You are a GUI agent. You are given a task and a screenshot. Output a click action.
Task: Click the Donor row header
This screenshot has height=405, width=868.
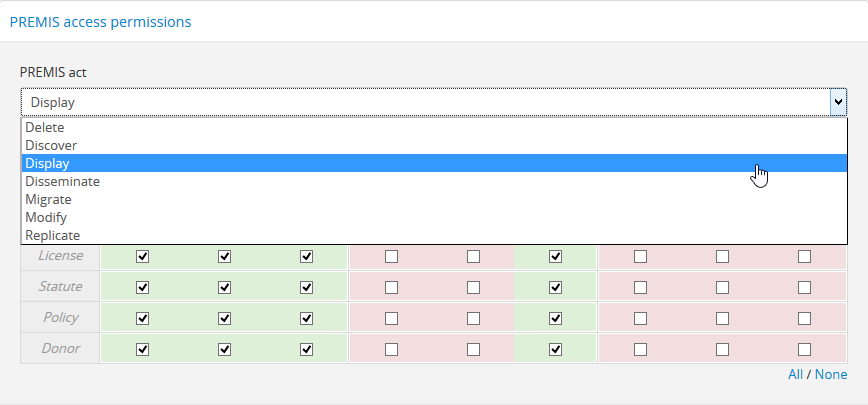point(61,350)
